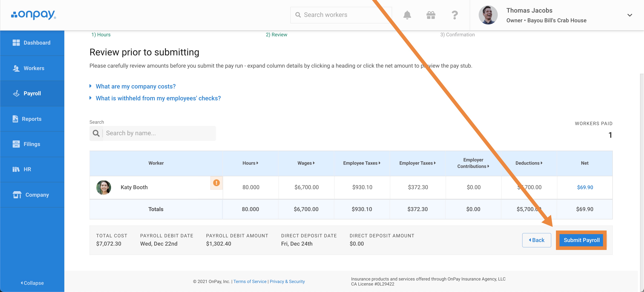Expand the Employer Contributions column heading
The width and height of the screenshot is (644, 292).
click(473, 163)
